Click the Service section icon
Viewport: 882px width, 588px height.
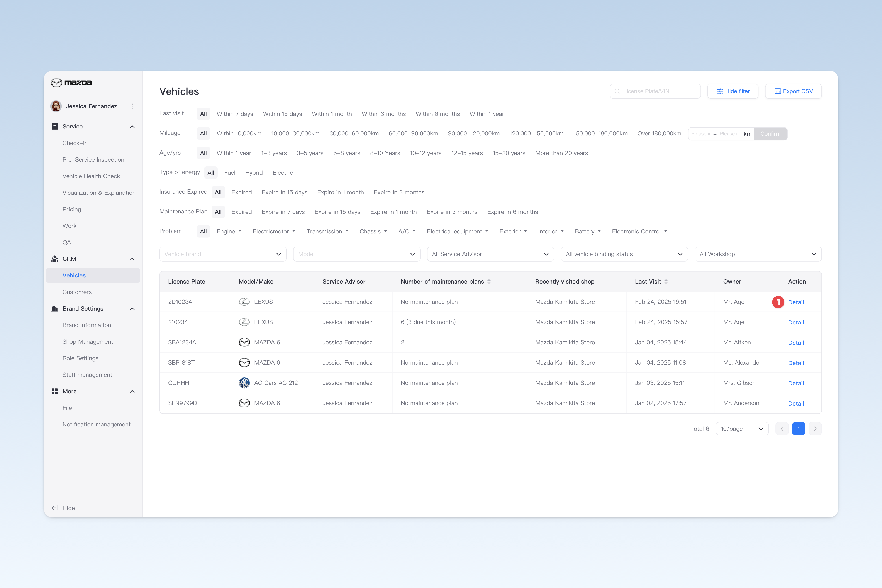[x=55, y=126]
